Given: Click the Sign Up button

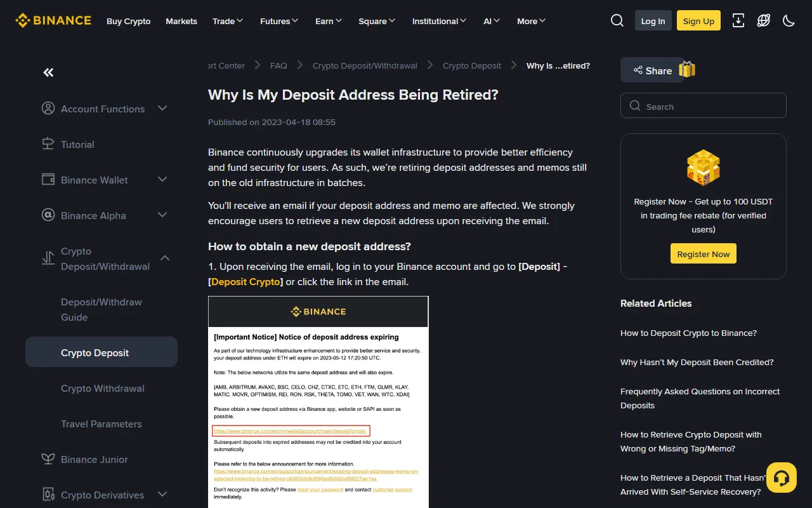Looking at the screenshot, I should 698,21.
